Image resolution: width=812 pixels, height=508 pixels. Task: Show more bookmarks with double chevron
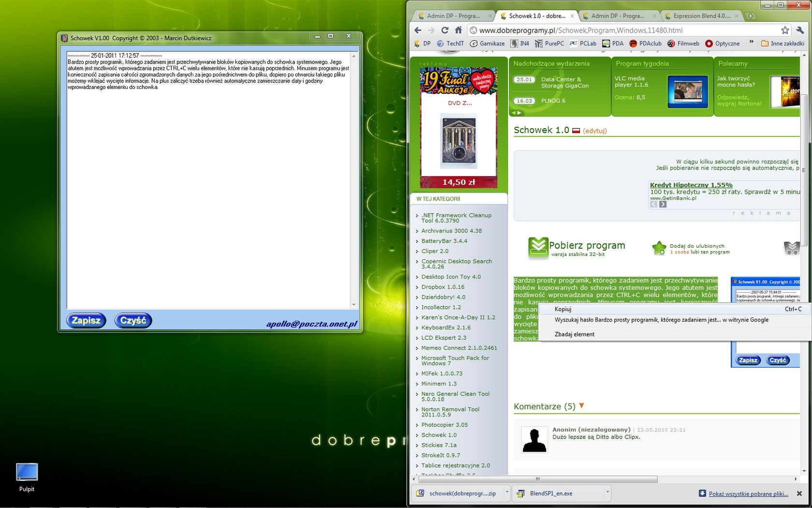(x=751, y=42)
